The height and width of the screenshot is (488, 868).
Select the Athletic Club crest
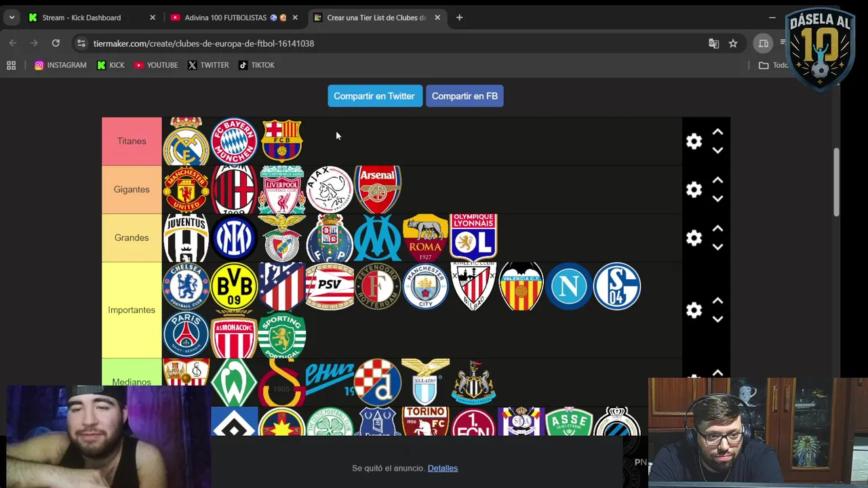(473, 286)
